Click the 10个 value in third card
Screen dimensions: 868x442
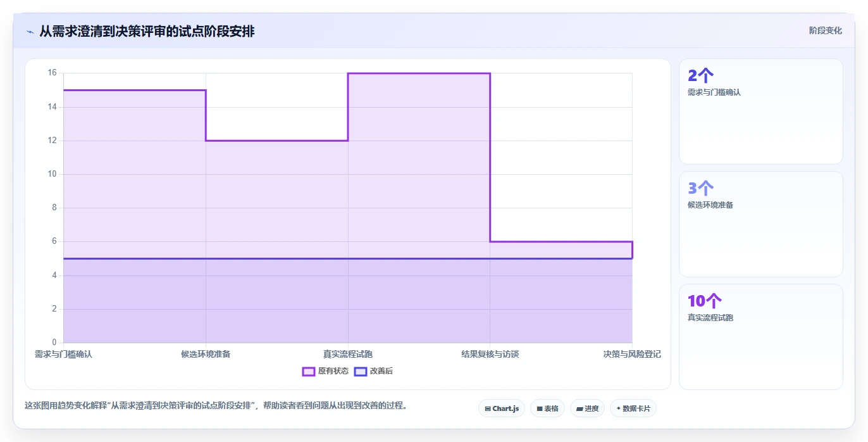[705, 301]
